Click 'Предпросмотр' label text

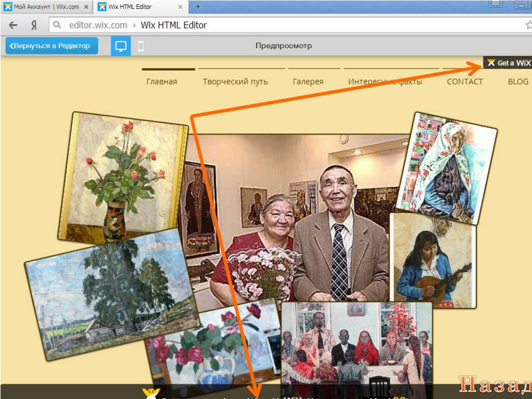point(284,46)
